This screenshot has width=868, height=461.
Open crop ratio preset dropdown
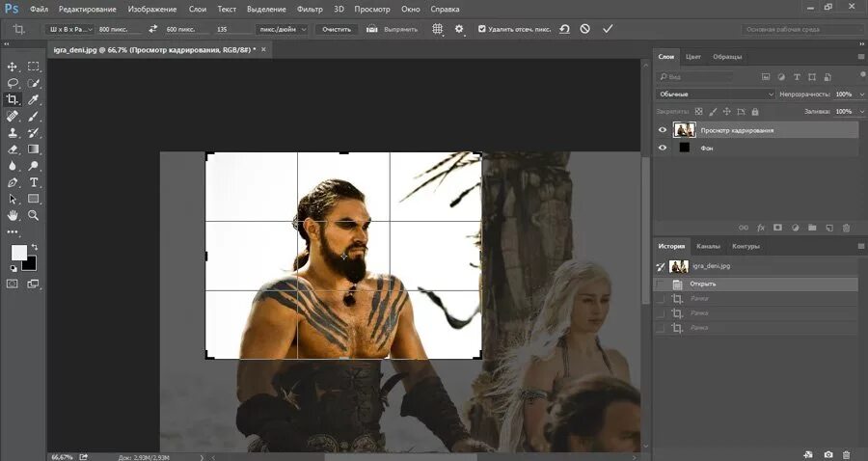coord(70,29)
